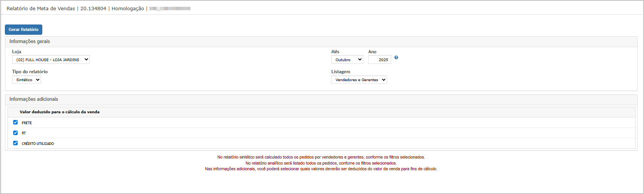This screenshot has width=644, height=194.
Task: Open the Tipo do relatório dropdown
Action: 26,80
